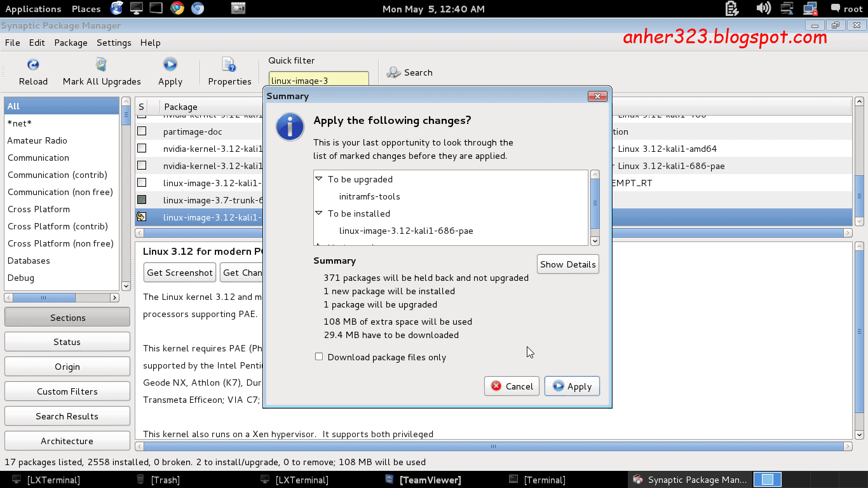The width and height of the screenshot is (868, 488).
Task: Open the Edit menu
Action: tap(37, 43)
